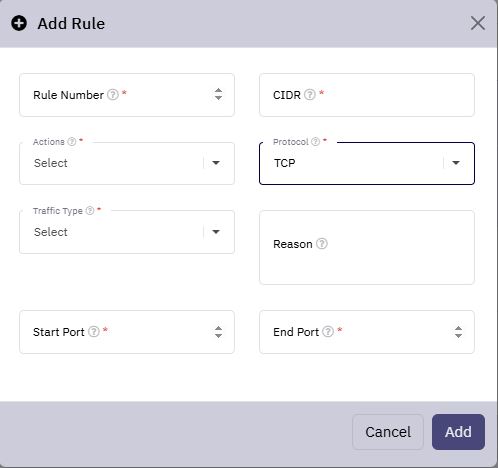Image resolution: width=498 pixels, height=468 pixels.
Task: Click the Rule Number stepper arrows
Action: [x=218, y=94]
